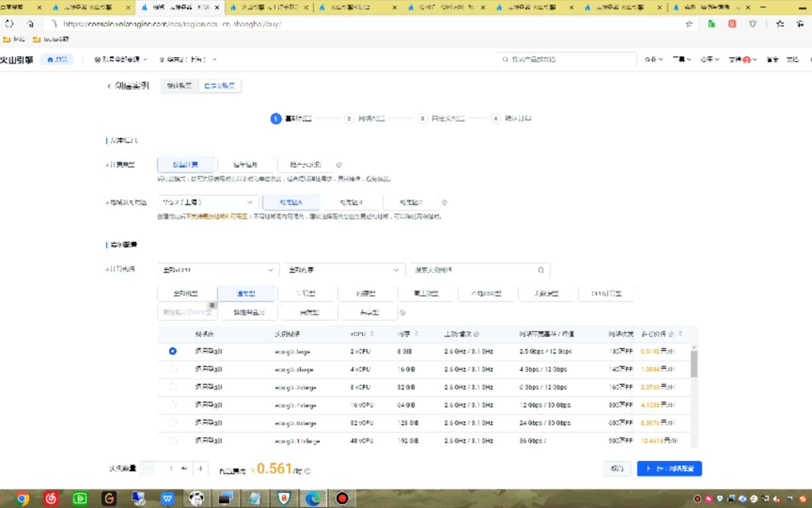The height and width of the screenshot is (508, 812).
Task: Select availability zone B
Action: point(351,202)
